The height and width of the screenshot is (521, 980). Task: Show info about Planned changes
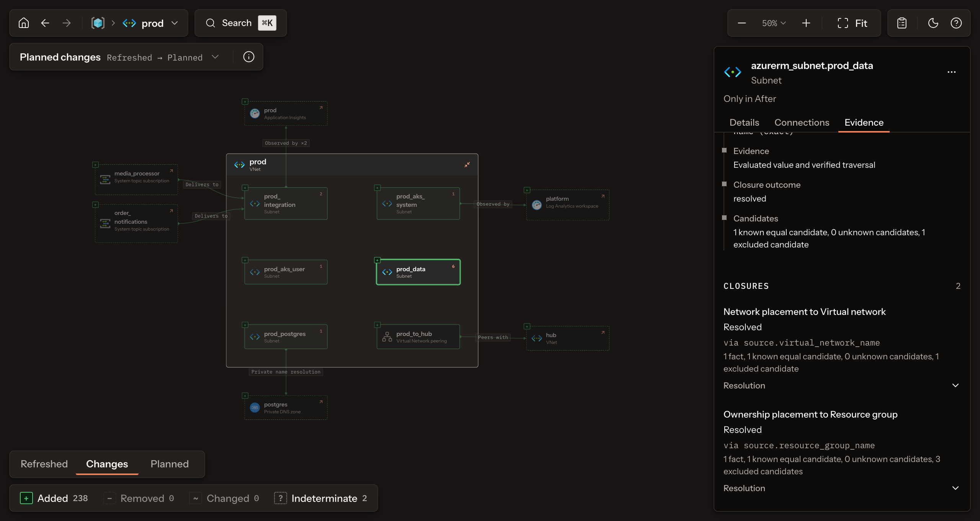click(x=249, y=57)
